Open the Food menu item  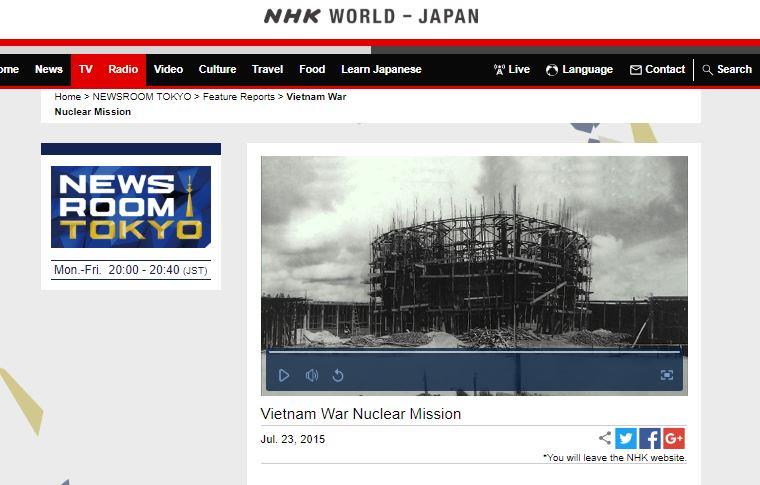click(312, 69)
